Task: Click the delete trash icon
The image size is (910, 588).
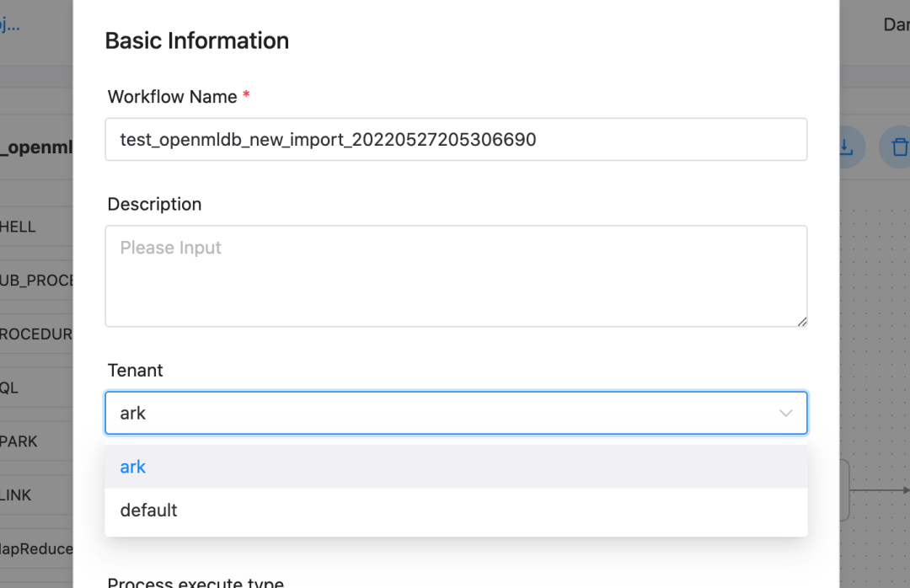Action: pos(896,147)
